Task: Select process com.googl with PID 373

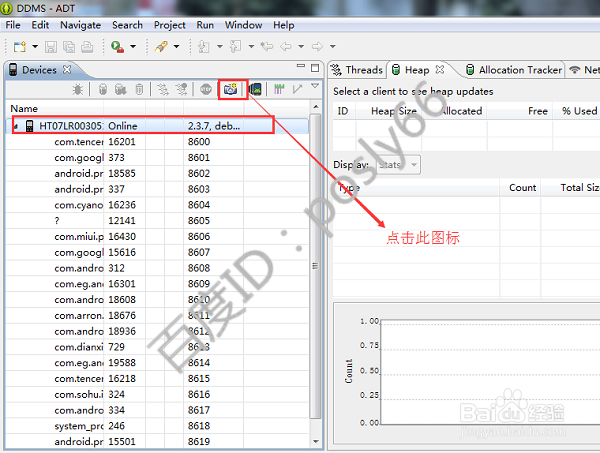Action: point(157,158)
